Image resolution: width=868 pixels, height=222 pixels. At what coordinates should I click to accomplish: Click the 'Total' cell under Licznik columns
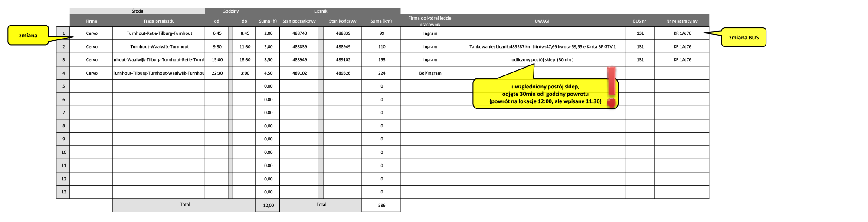coord(321,205)
